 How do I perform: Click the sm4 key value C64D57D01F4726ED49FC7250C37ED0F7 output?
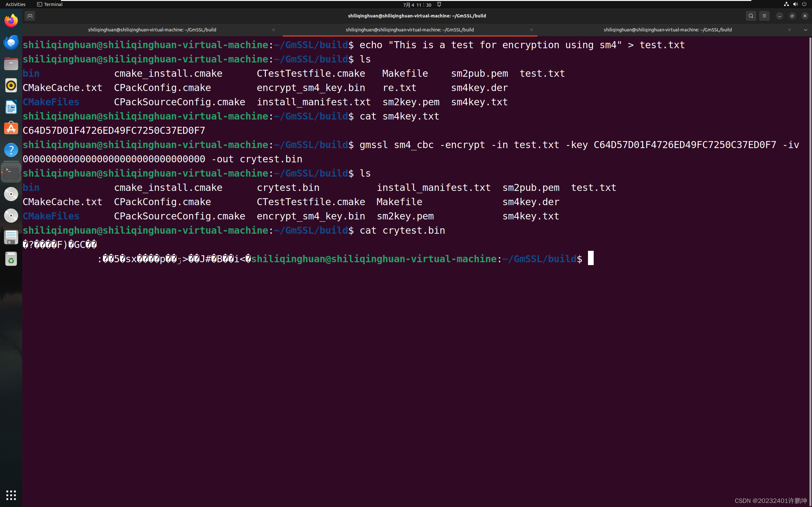[114, 130]
